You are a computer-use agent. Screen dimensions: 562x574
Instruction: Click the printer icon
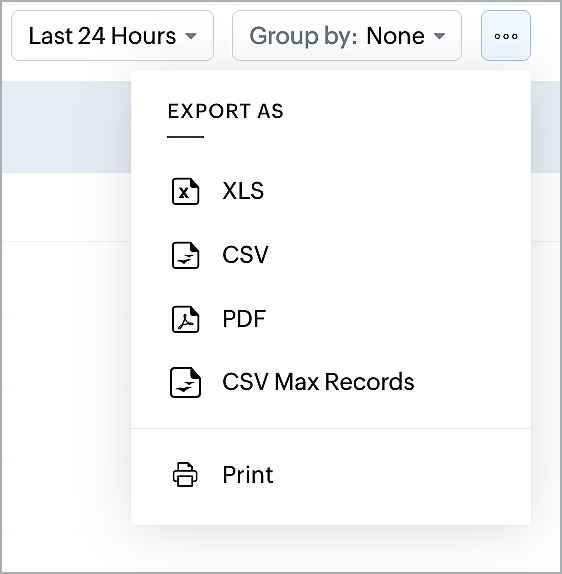tap(185, 474)
